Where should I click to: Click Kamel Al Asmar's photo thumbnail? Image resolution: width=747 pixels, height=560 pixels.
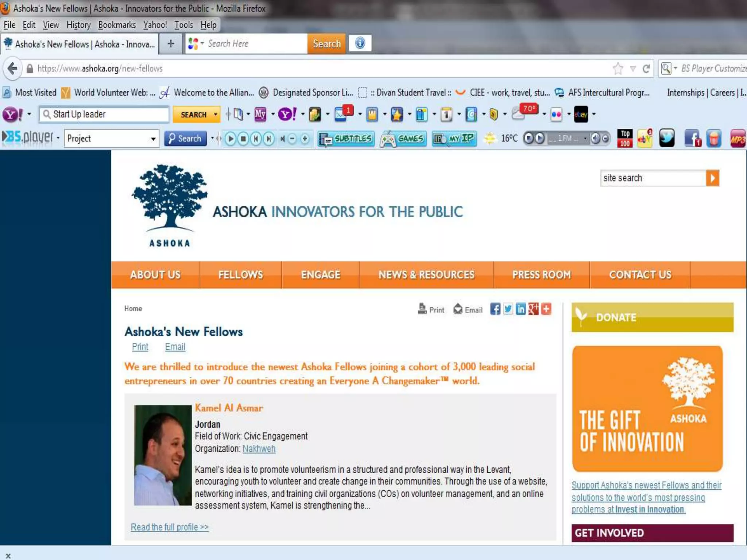tap(163, 455)
